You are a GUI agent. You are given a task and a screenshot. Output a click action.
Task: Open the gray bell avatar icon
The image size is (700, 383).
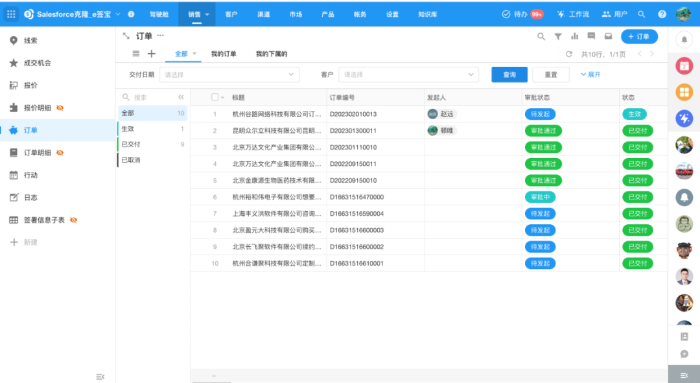pyautogui.click(x=684, y=197)
